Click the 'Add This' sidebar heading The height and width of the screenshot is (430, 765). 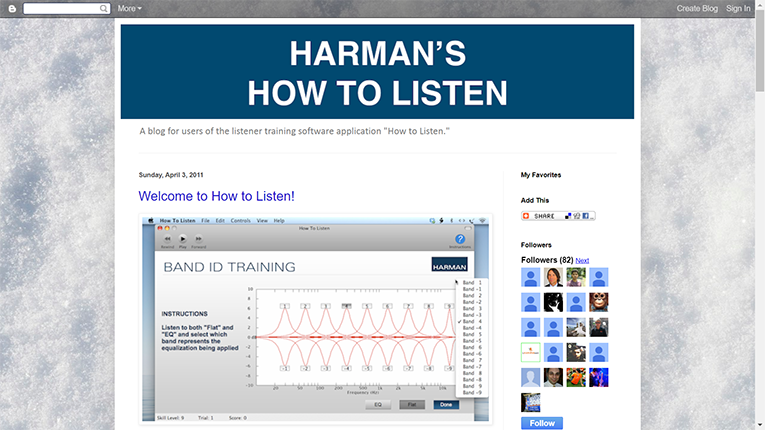(x=535, y=200)
